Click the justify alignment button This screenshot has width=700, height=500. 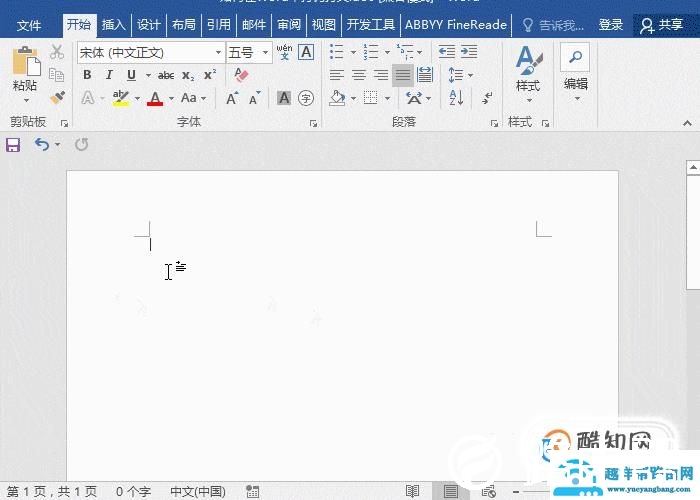pyautogui.click(x=403, y=75)
